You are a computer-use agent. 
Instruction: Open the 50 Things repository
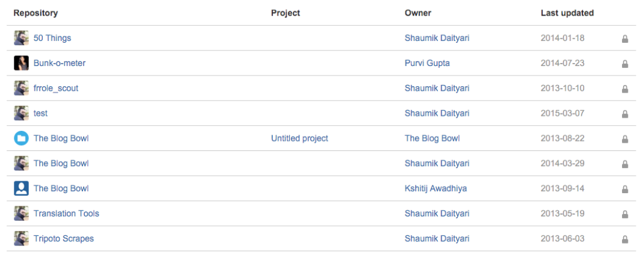click(x=52, y=38)
